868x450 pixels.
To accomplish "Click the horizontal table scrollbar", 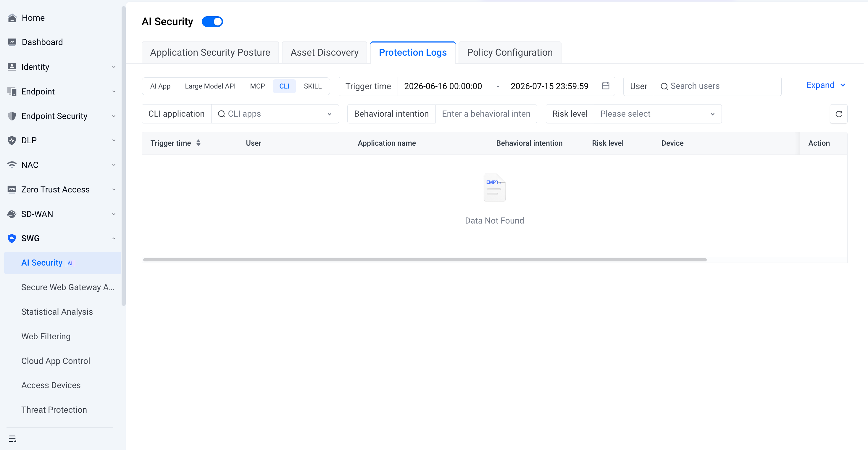I will click(x=425, y=260).
